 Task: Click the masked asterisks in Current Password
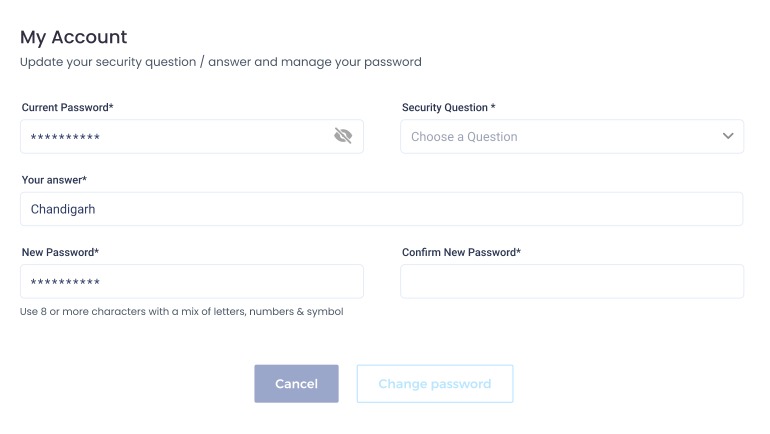pos(65,137)
